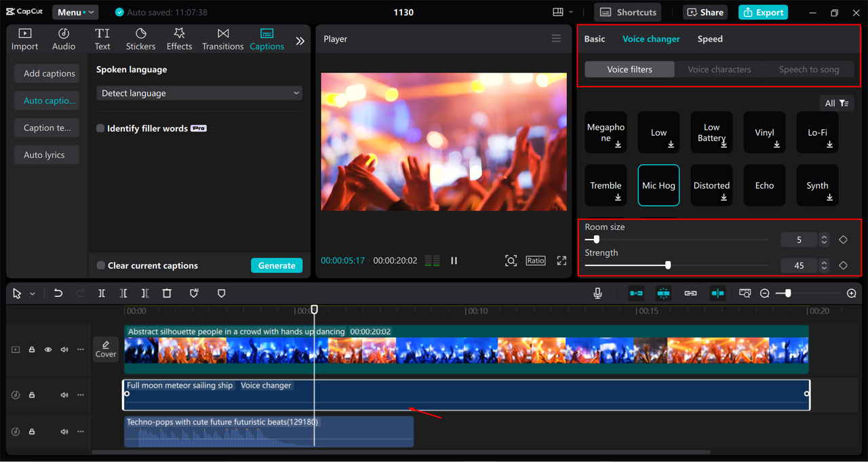Show more tool tabs with double chevron
The height and width of the screenshot is (462, 868).
[x=300, y=41]
